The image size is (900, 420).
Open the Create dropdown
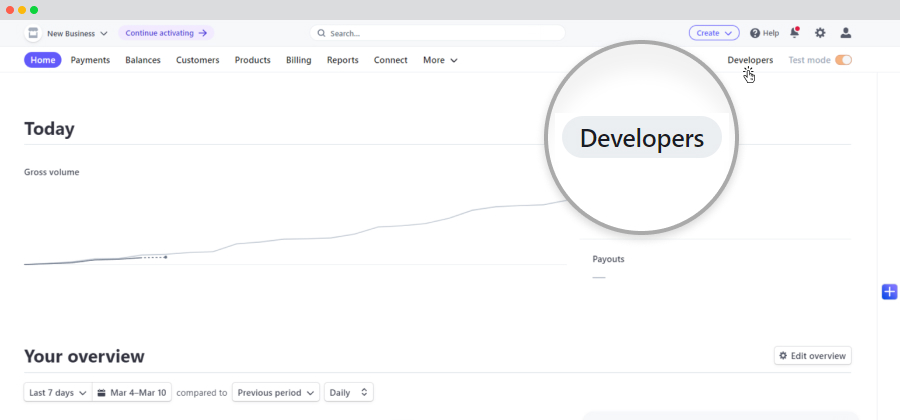pyautogui.click(x=714, y=33)
